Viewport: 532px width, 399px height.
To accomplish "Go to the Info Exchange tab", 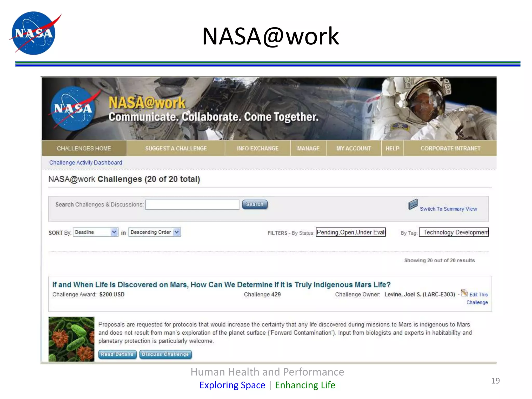I will 257,148.
